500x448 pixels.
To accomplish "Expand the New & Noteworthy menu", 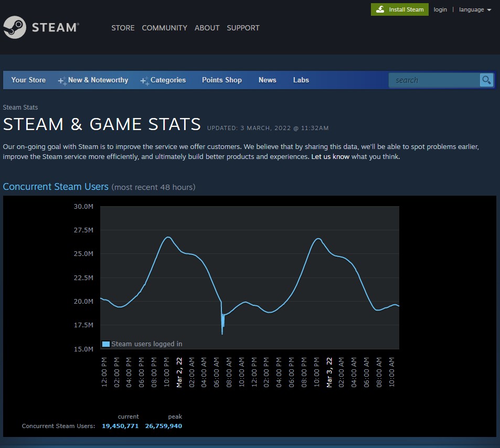I will point(98,80).
